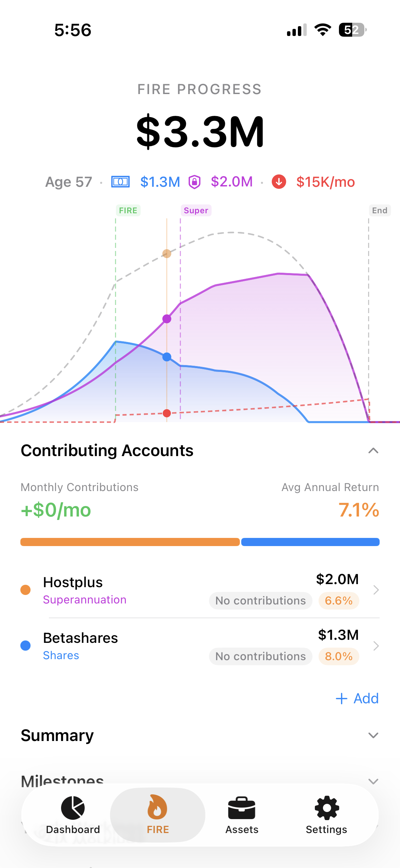Tap the battery status indicator

(x=352, y=30)
